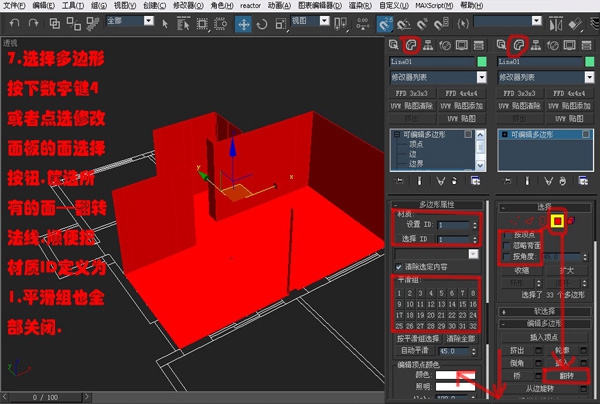Click 颜色 vertex color white swatch
Screen dimensions: 600x404
tap(455, 375)
